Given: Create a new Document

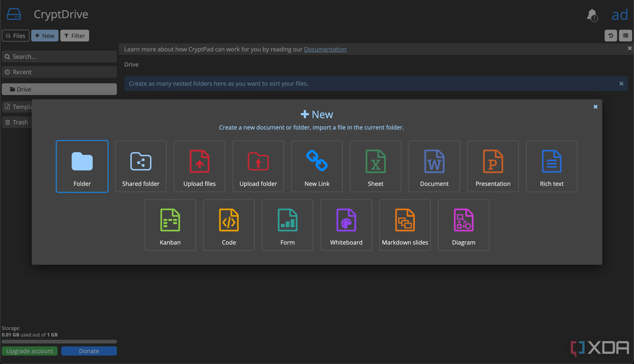Looking at the screenshot, I should (x=434, y=166).
